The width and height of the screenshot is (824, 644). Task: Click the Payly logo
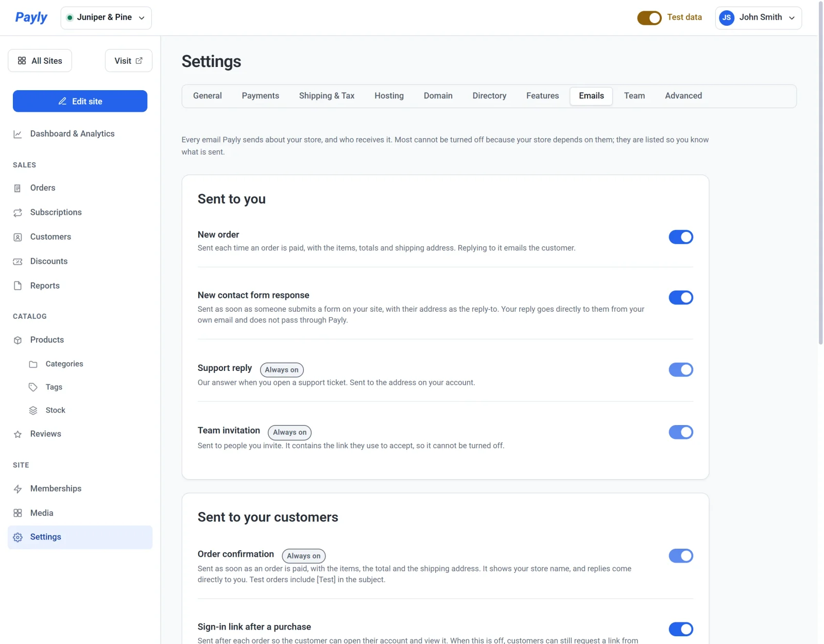tap(31, 18)
